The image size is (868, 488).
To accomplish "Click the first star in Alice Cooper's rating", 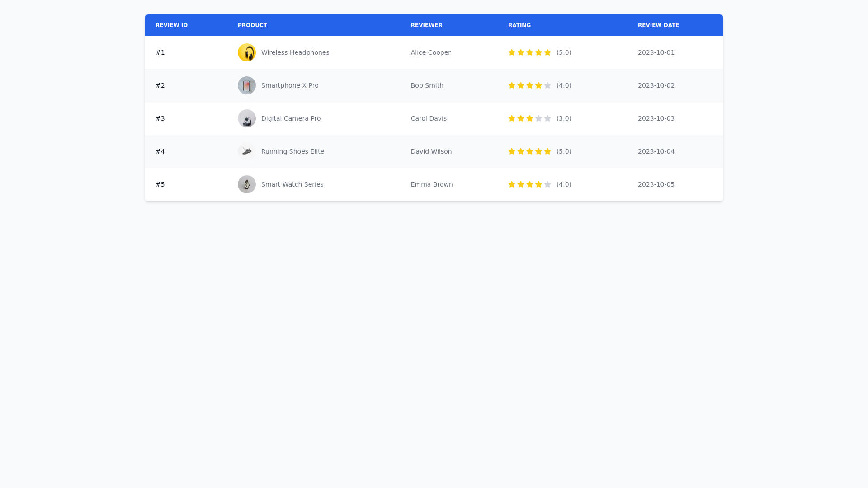I will coord(512,52).
